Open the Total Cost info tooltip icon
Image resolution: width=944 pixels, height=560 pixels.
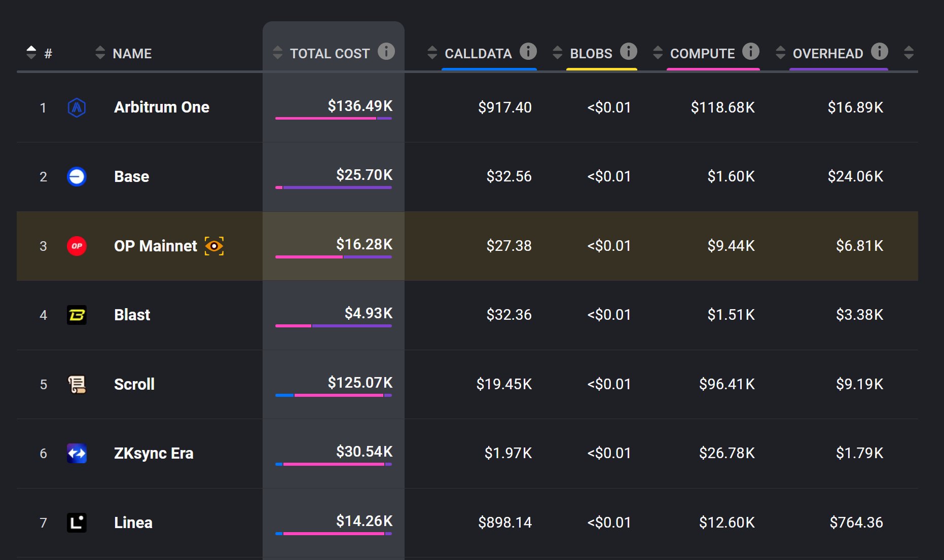[x=386, y=51]
